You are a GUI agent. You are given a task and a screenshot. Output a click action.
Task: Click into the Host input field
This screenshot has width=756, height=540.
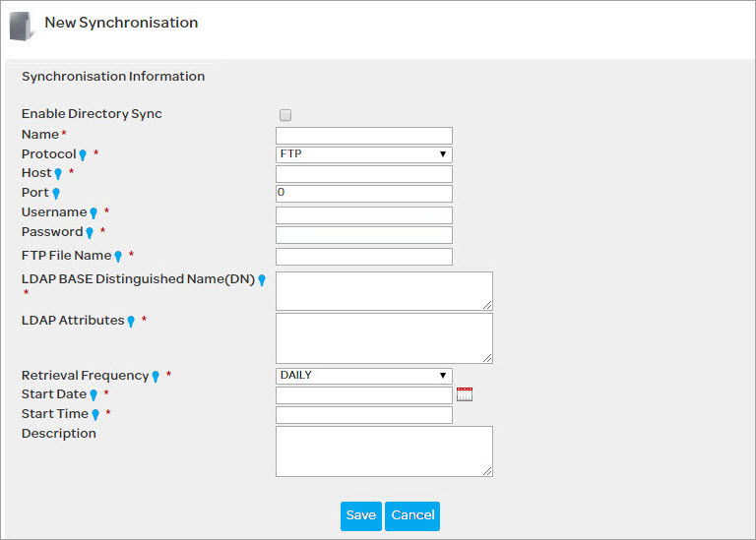(x=363, y=174)
